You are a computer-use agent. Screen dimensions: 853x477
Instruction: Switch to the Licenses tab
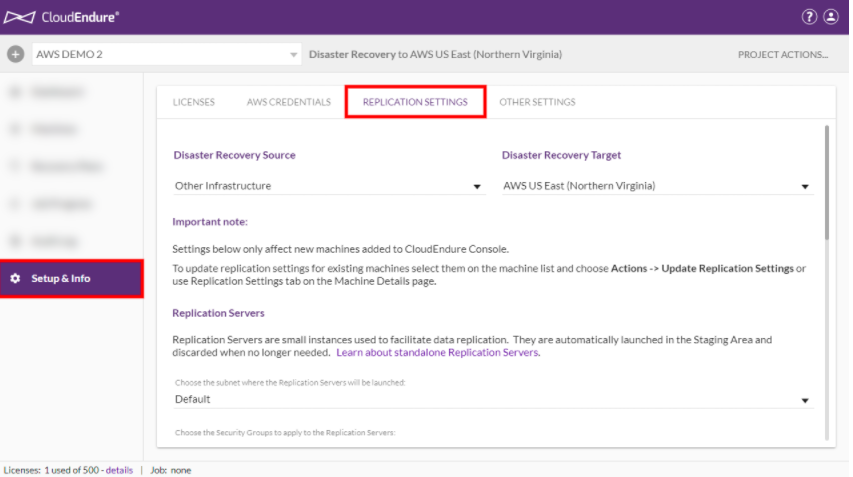(x=194, y=102)
